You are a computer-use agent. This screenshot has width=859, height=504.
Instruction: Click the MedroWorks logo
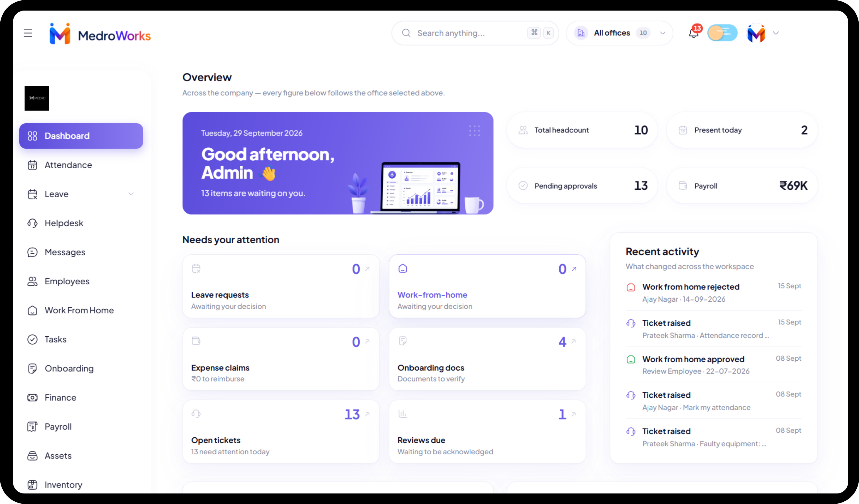(100, 34)
